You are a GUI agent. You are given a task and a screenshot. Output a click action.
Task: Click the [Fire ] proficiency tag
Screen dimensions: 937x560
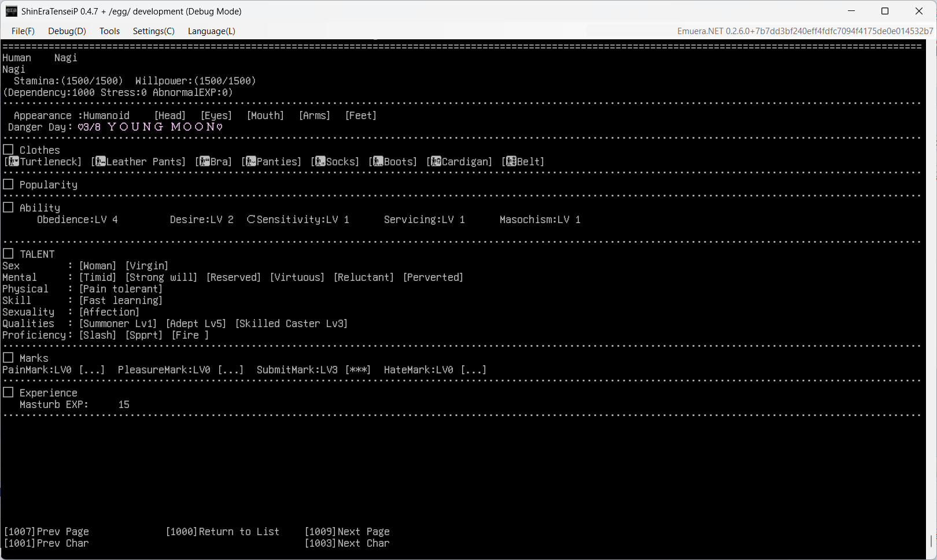[x=190, y=335]
